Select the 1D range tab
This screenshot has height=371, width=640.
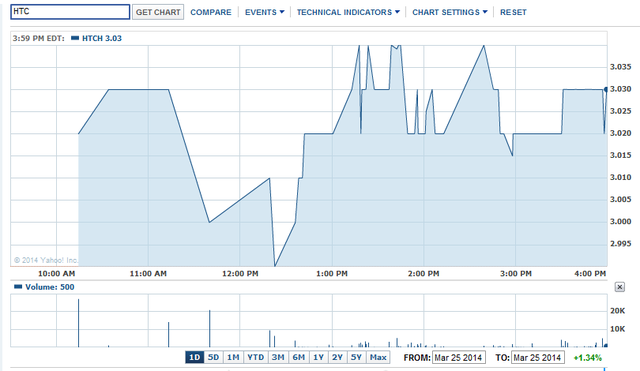point(194,358)
